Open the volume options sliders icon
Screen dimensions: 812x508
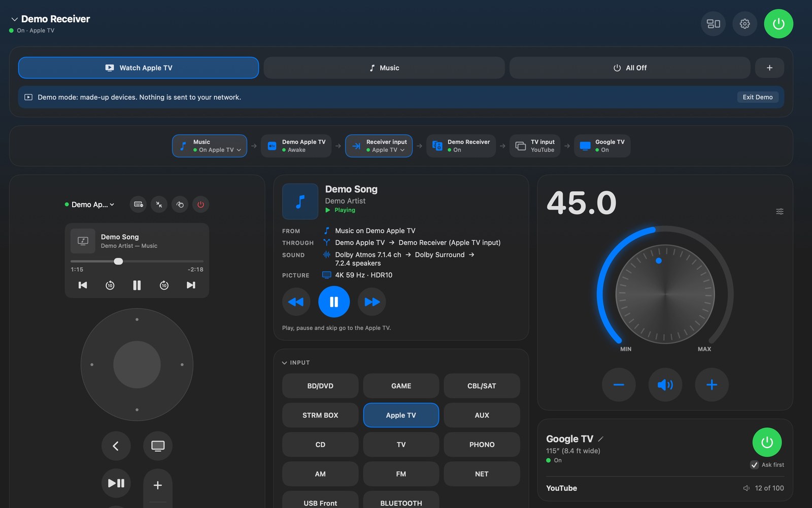click(780, 211)
